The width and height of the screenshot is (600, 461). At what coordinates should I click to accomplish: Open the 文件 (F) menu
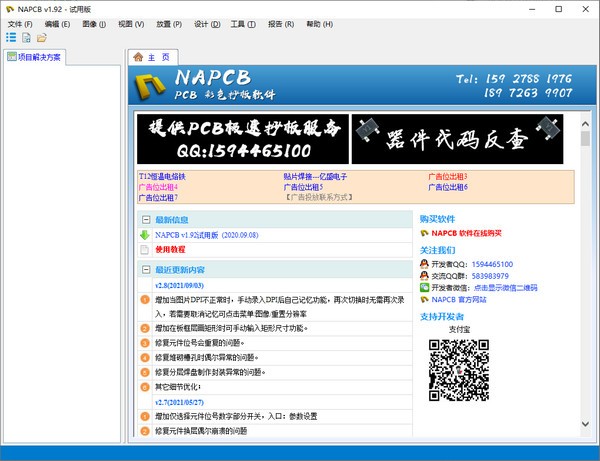[21, 23]
